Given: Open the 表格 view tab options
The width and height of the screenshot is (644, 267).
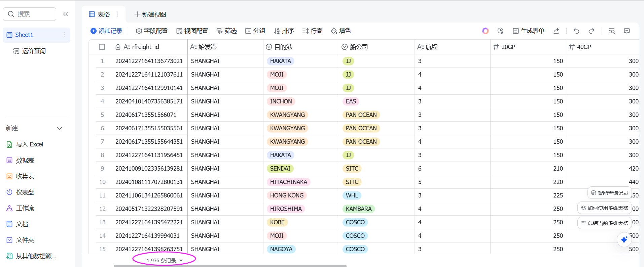Looking at the screenshot, I should 117,14.
